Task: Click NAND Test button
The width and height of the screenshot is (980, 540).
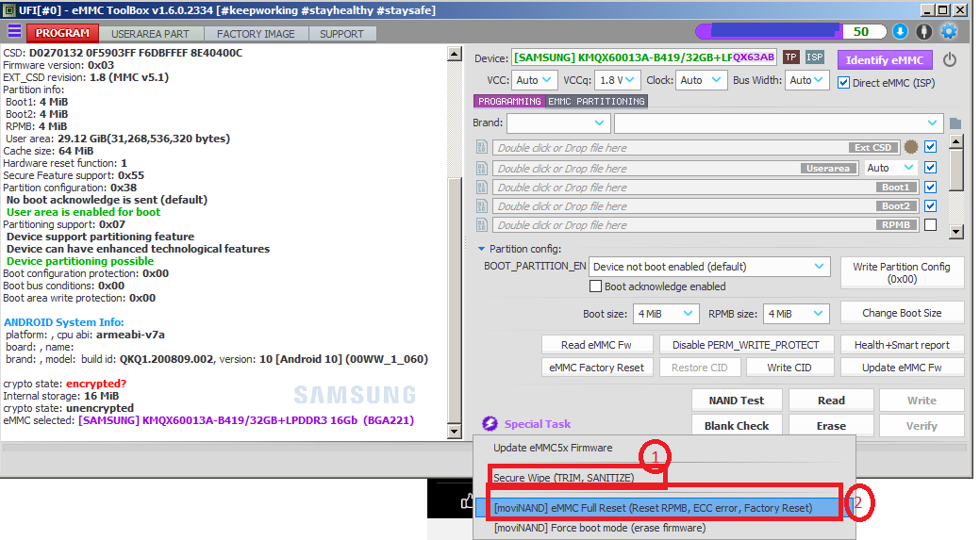Action: pos(737,401)
